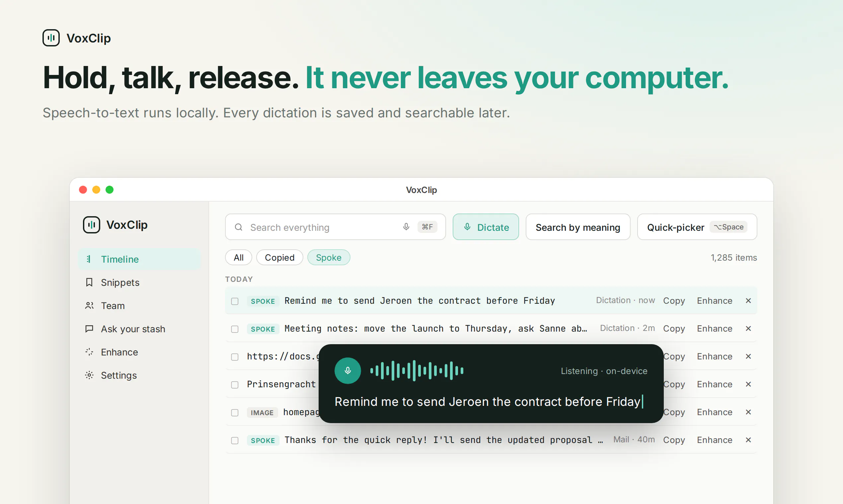Screen dimensions: 843x504
Task: Remove the 'Meeting notes' row with its X
Action: [748, 328]
